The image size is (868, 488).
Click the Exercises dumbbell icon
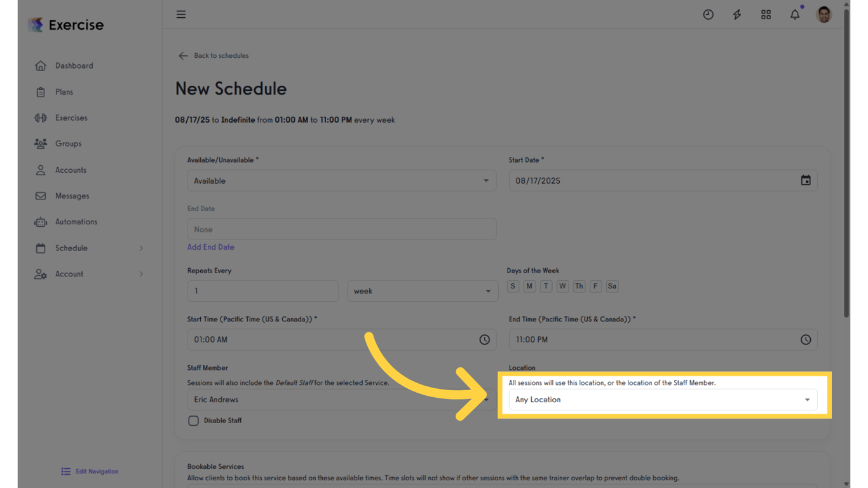41,118
